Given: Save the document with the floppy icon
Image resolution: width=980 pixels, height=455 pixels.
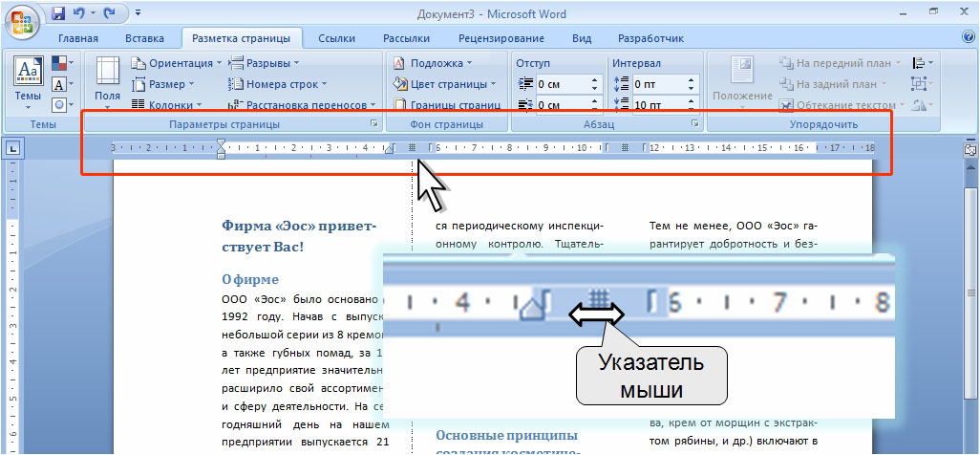Looking at the screenshot, I should click(58, 12).
